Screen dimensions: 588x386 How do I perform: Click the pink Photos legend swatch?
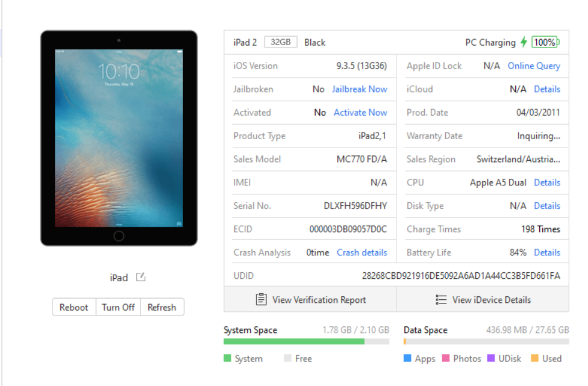445,358
